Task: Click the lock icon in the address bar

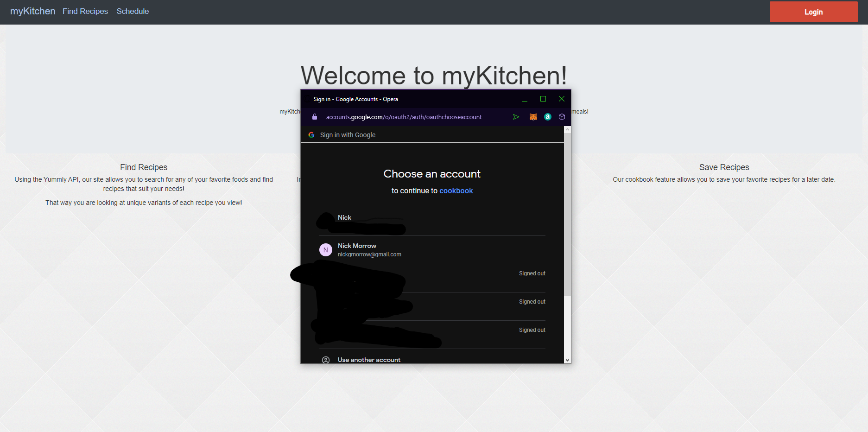Action: point(315,117)
